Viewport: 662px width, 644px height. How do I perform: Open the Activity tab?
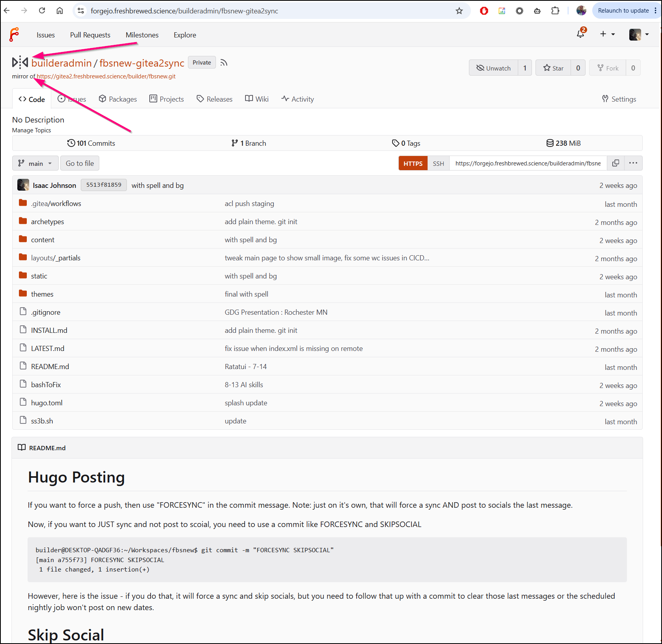tap(298, 99)
